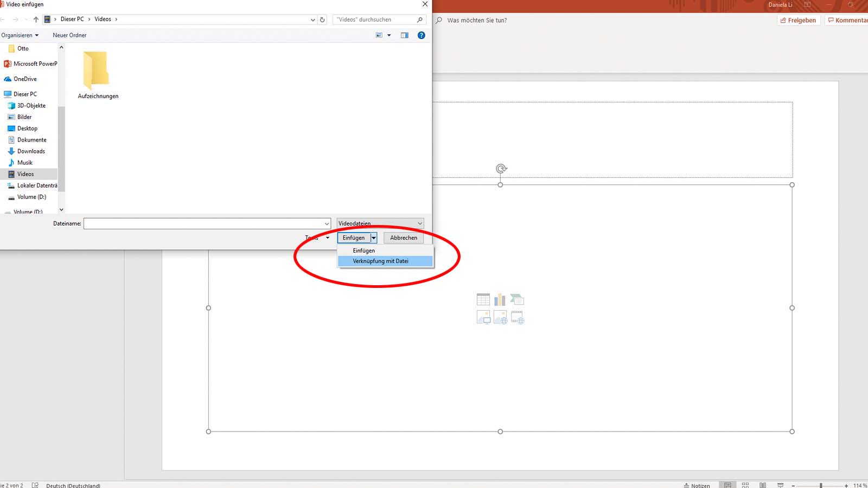Select the Insert Table placeholder icon
Image resolution: width=868 pixels, height=488 pixels.
tap(483, 299)
